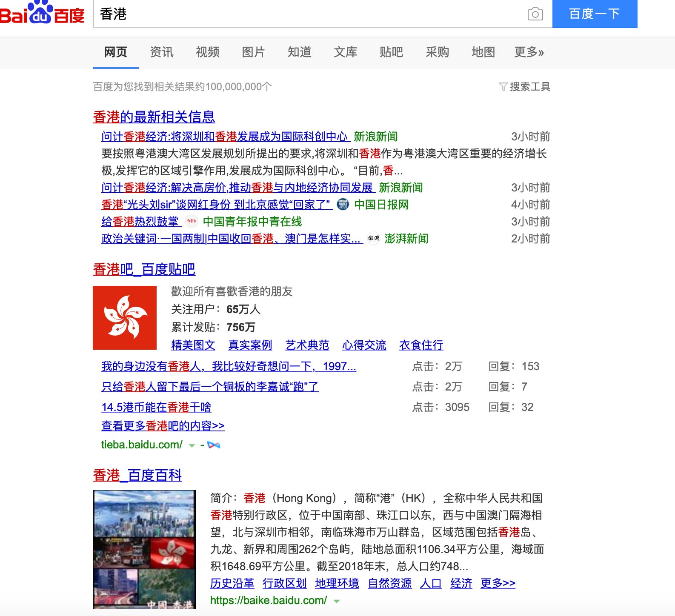Viewport: 675px width, 616px height.
Task: Open 政治关键词·一国两制 news link
Action: pyautogui.click(x=232, y=239)
